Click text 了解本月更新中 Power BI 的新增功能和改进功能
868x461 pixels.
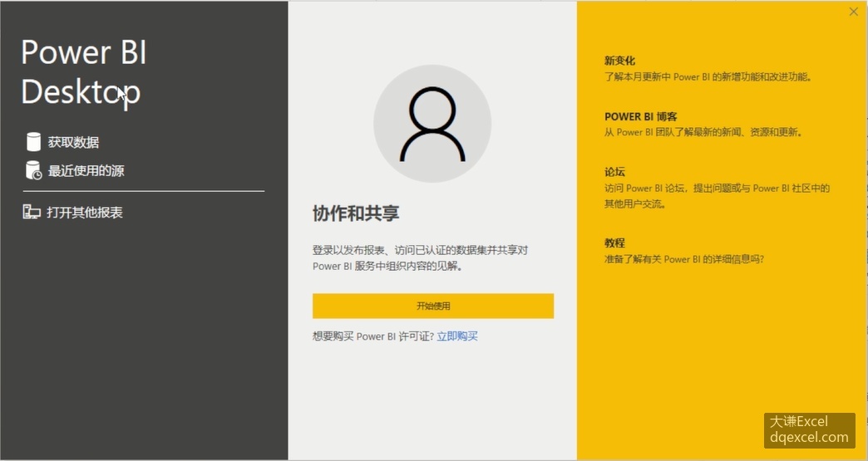(x=708, y=77)
